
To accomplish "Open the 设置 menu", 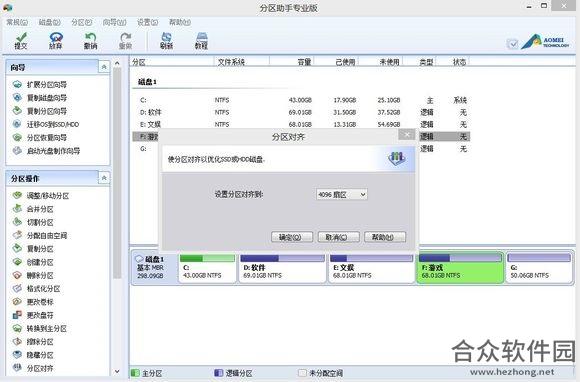I will coord(148,22).
